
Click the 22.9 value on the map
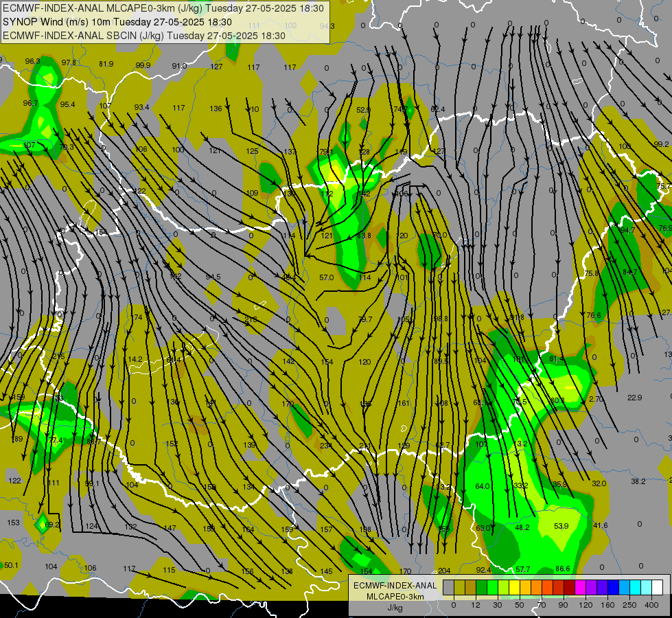pos(635,398)
